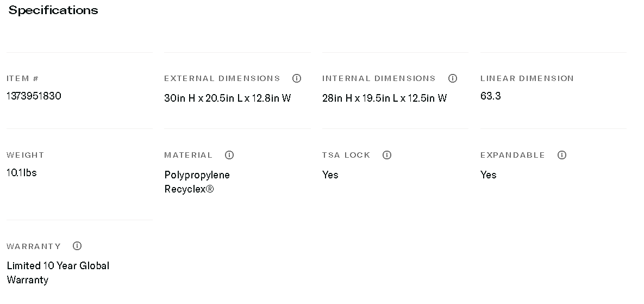Screen dimensions: 644x304
Task: Click the LINEAR DIMENSION label
Action: pos(527,78)
